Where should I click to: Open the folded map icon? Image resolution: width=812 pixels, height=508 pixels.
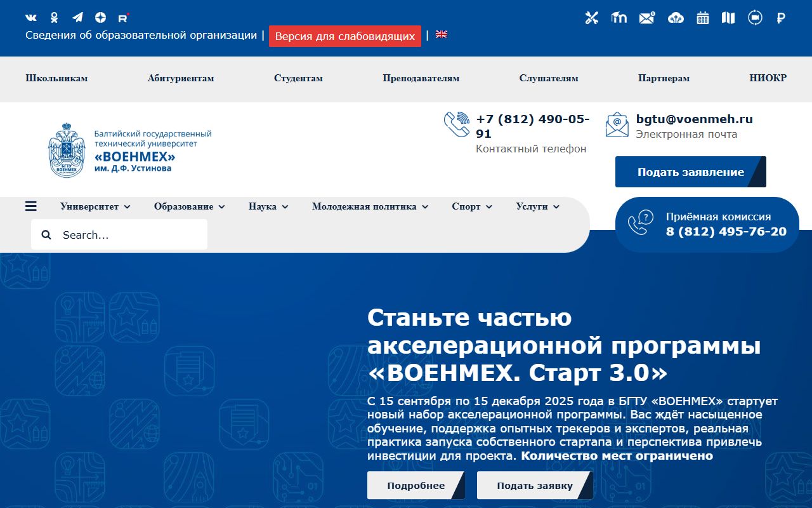click(x=728, y=18)
